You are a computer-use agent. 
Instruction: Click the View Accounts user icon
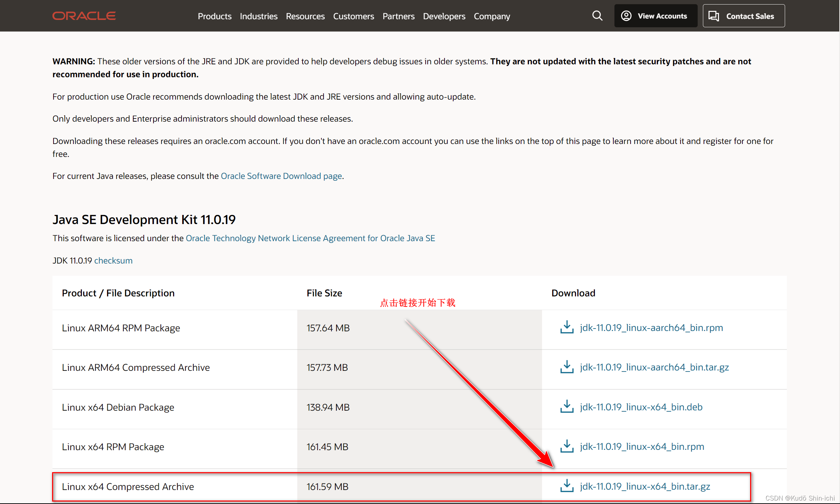626,16
